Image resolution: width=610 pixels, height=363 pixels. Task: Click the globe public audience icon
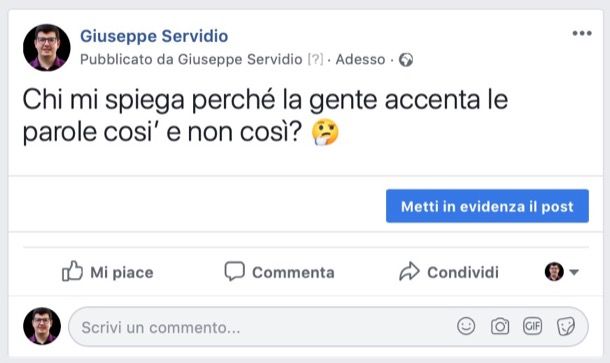pyautogui.click(x=406, y=60)
